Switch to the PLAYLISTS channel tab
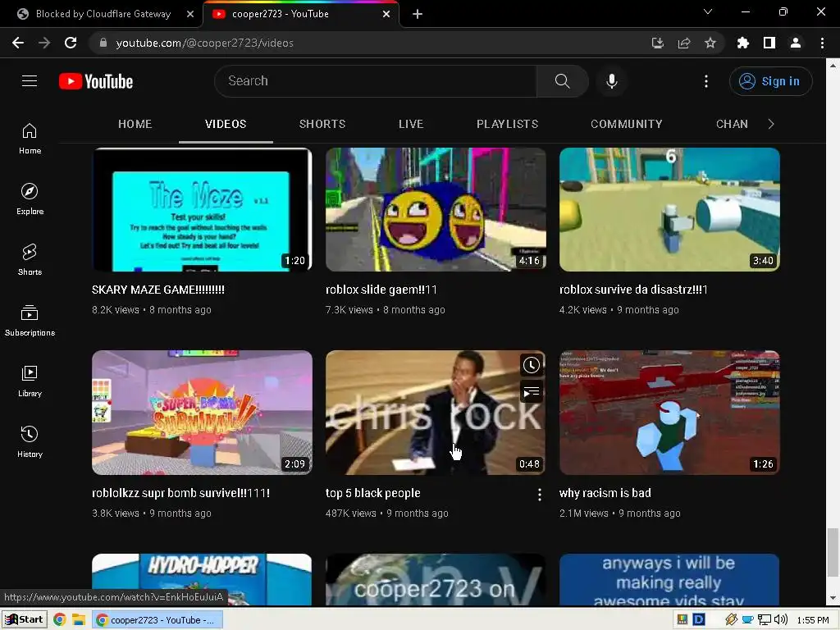840x630 pixels. pos(507,124)
